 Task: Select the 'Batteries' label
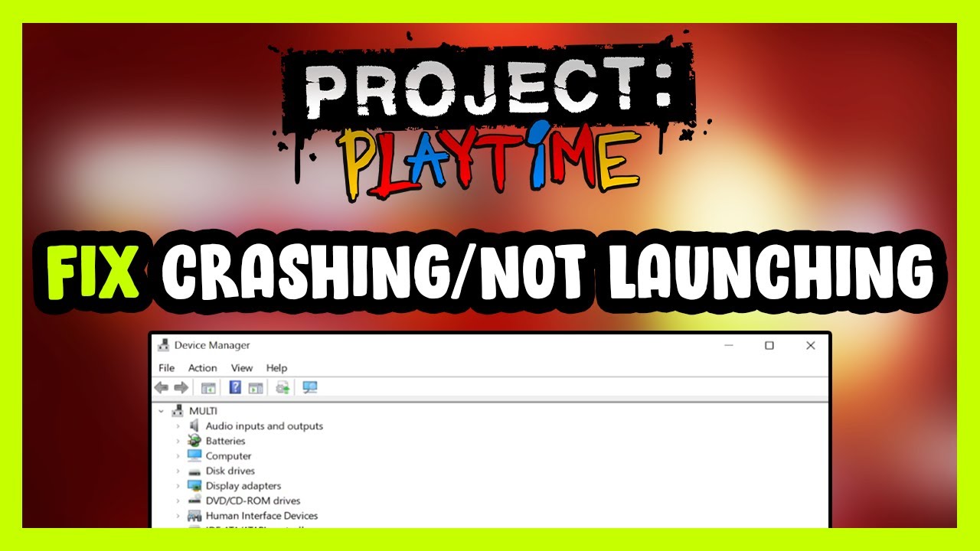coord(225,441)
